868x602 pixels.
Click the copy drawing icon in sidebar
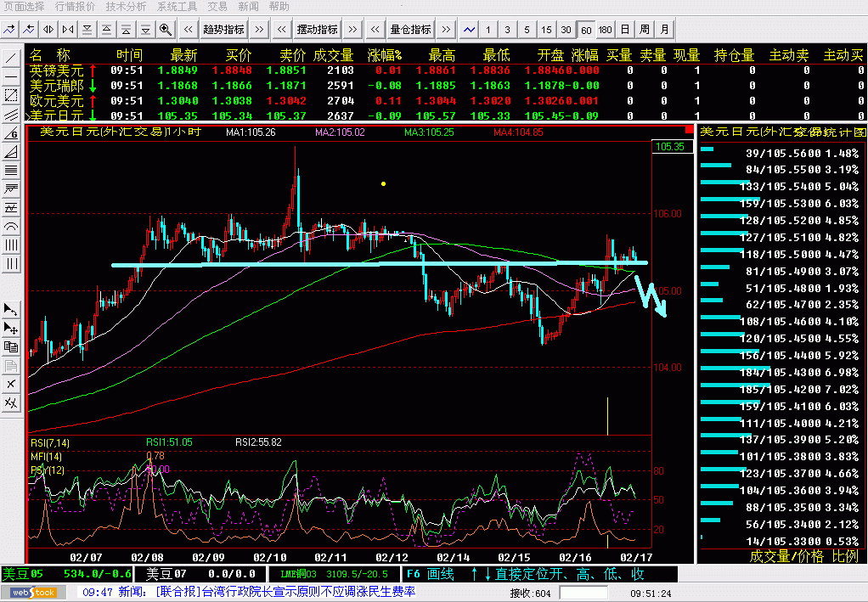[10, 347]
